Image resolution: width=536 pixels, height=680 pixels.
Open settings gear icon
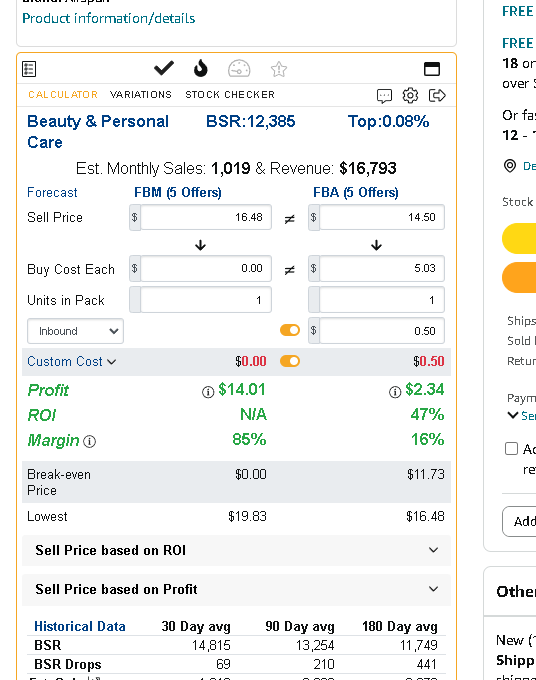coord(410,95)
